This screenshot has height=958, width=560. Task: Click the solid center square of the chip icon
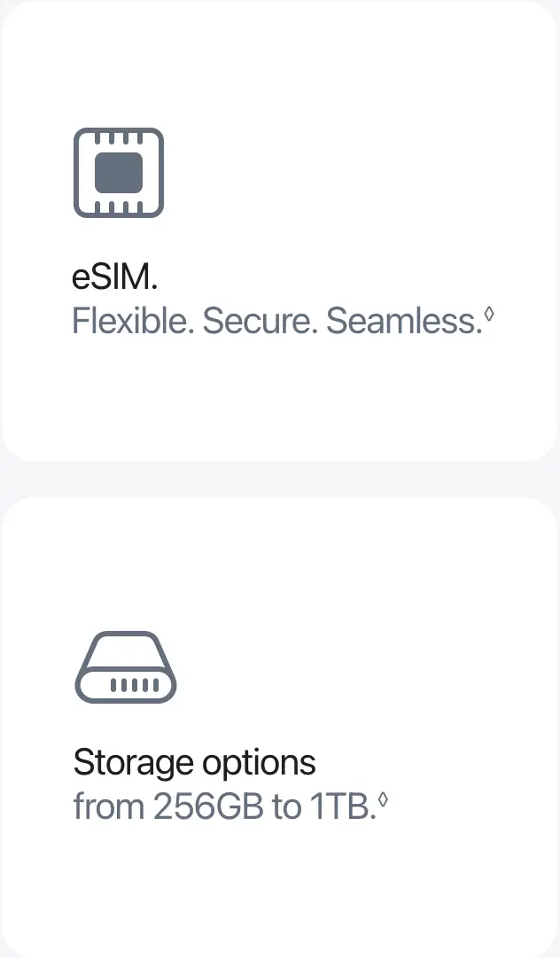[119, 173]
